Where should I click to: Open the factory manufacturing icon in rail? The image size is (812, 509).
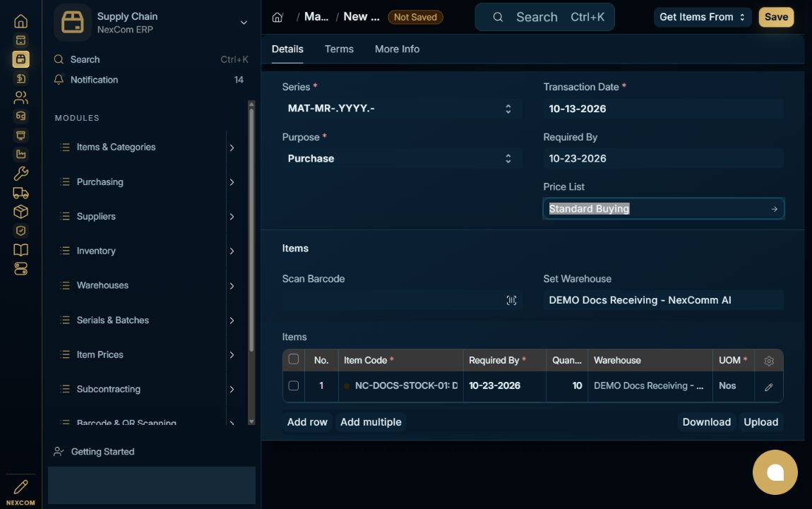20,154
